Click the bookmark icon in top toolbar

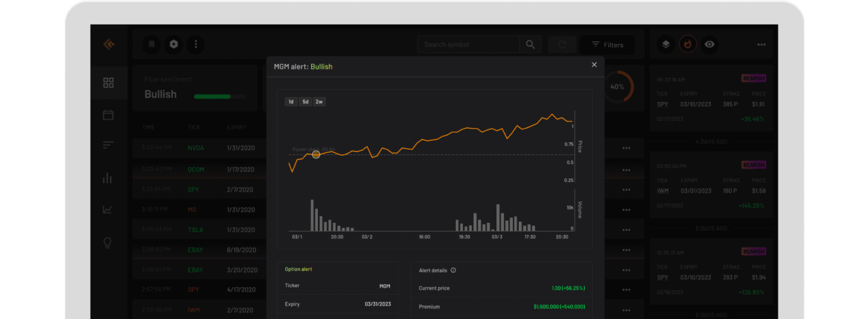(x=152, y=44)
